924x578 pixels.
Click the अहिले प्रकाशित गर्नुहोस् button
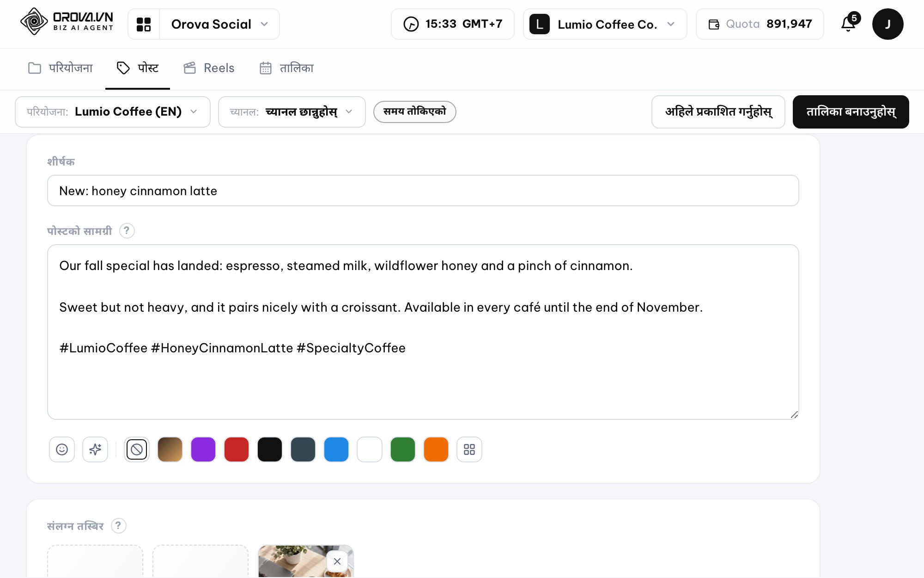click(x=718, y=111)
